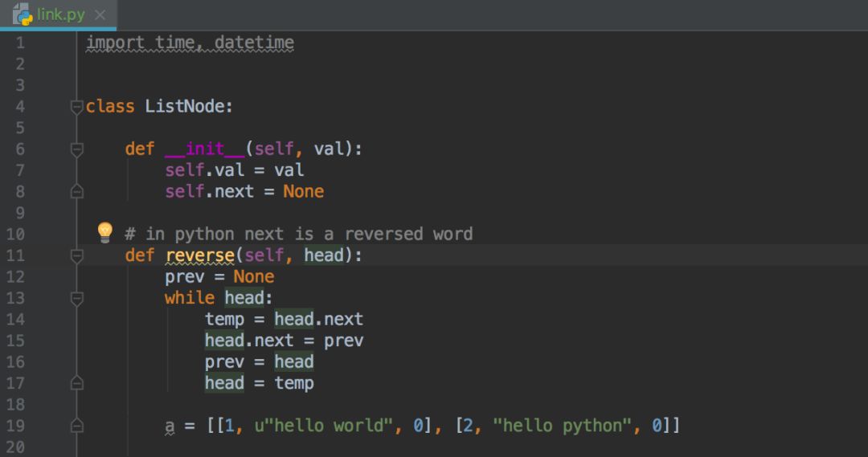Click 'head = temp' line
Viewport: 868px width, 457px height.
pyautogui.click(x=259, y=383)
